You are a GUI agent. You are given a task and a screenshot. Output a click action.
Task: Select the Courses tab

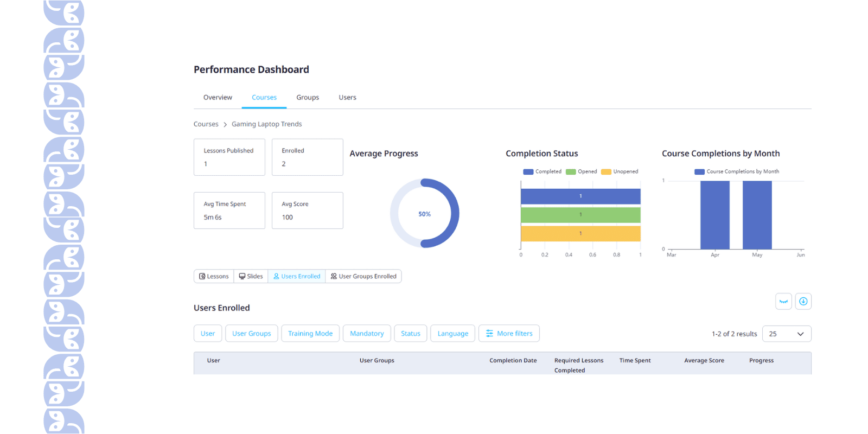pos(264,98)
